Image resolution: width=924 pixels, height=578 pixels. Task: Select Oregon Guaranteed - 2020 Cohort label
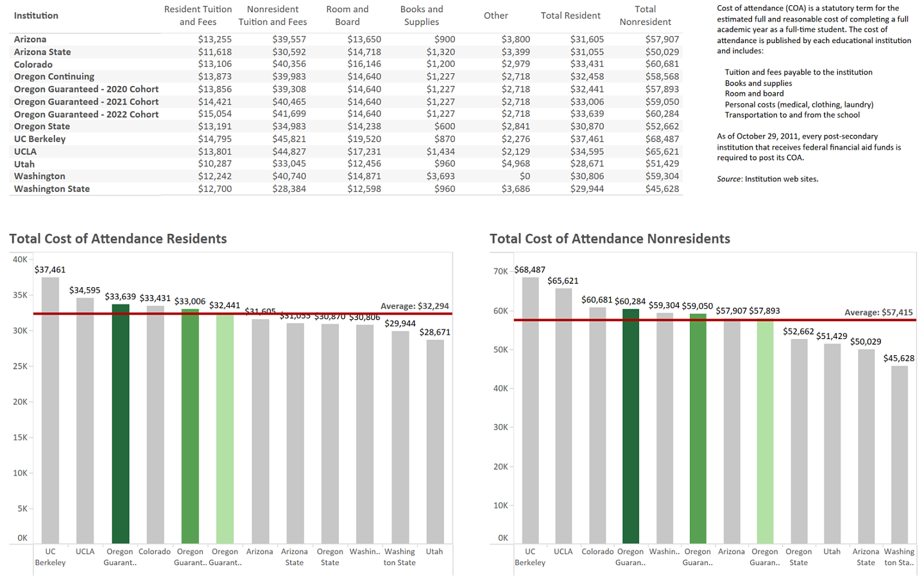click(86, 89)
